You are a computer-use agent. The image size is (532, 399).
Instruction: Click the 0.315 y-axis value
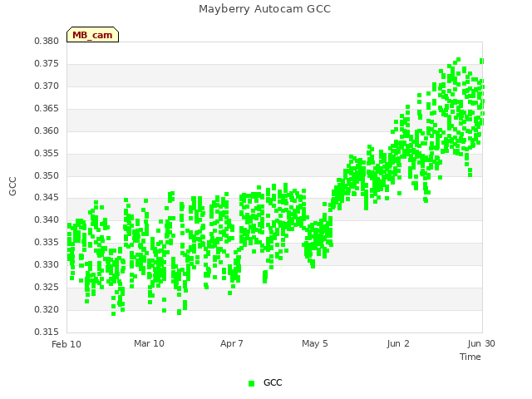coord(47,332)
